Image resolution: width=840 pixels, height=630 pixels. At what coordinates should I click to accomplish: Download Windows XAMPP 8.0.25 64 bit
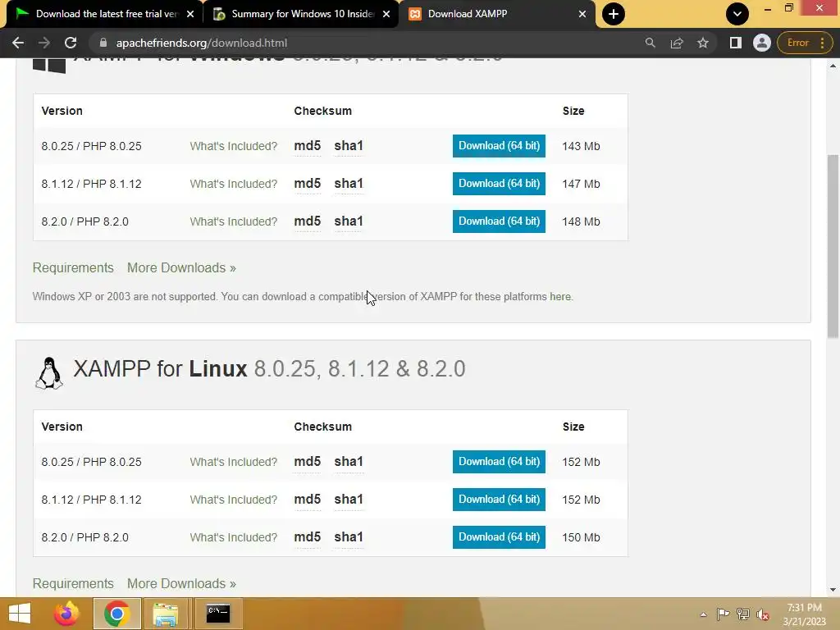pos(499,146)
